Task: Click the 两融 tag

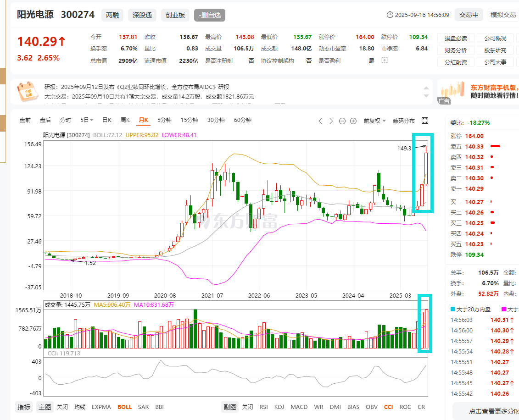Action: tap(112, 15)
